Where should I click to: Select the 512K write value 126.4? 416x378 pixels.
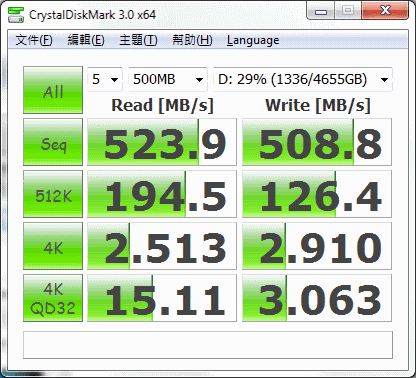click(317, 194)
